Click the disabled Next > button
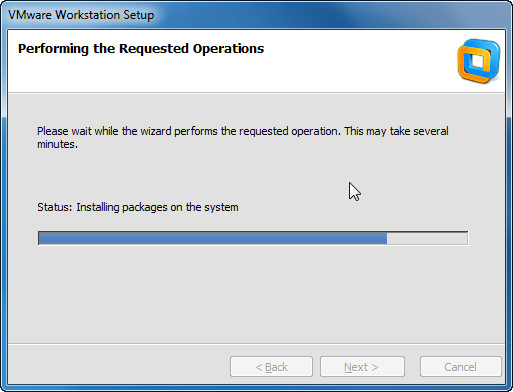513x392 pixels. [362, 367]
